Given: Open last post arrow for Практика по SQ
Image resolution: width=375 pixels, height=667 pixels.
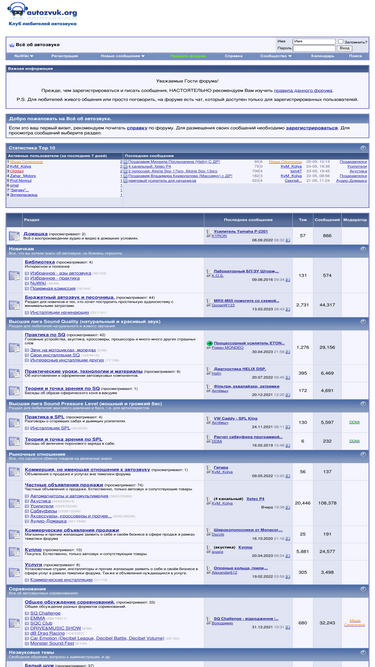Looking at the screenshot, I should (288, 352).
